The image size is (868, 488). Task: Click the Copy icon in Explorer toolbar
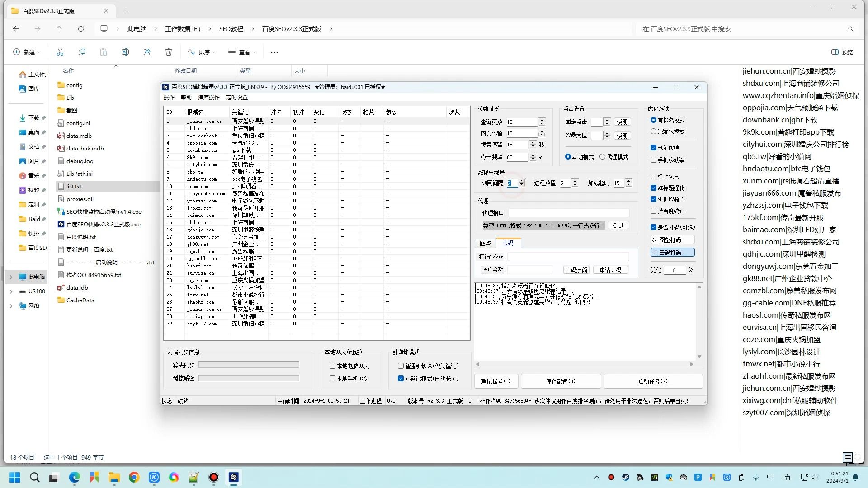tap(82, 52)
